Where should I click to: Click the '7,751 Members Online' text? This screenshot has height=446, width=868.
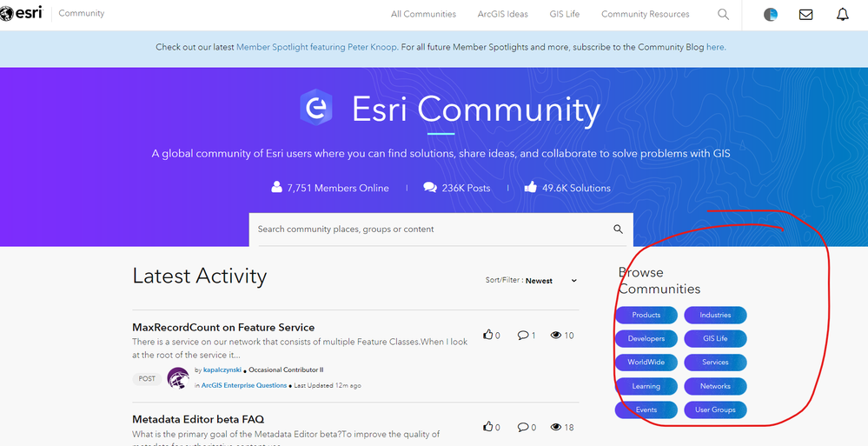(338, 188)
